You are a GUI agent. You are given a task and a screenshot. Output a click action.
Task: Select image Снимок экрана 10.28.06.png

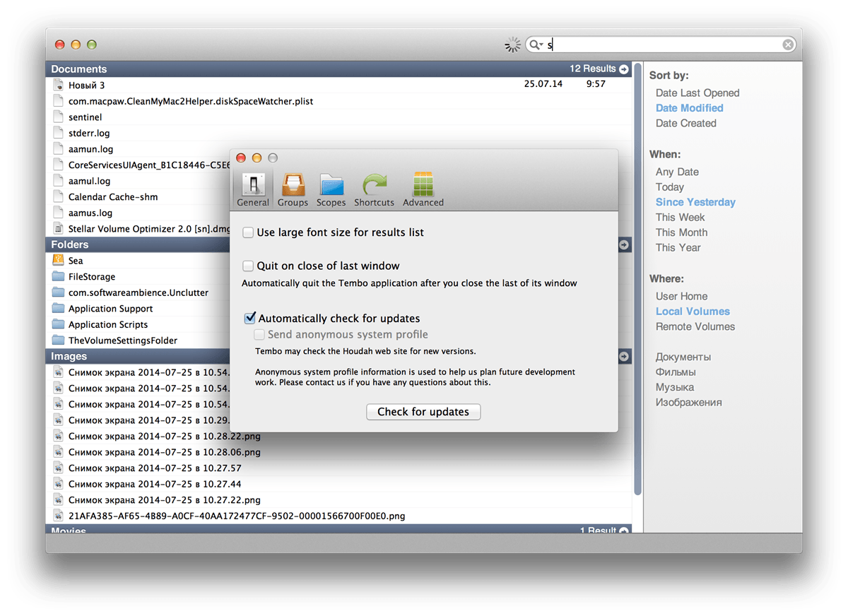(339, 452)
